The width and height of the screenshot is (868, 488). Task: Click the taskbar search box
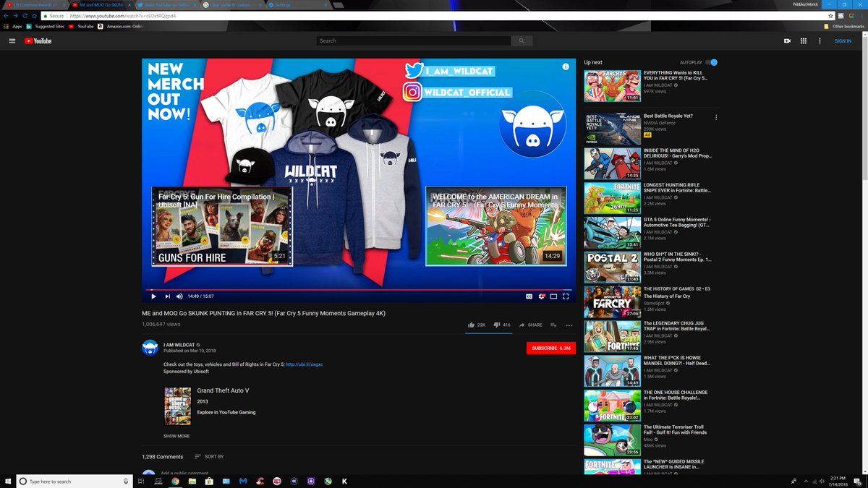pos(74,481)
